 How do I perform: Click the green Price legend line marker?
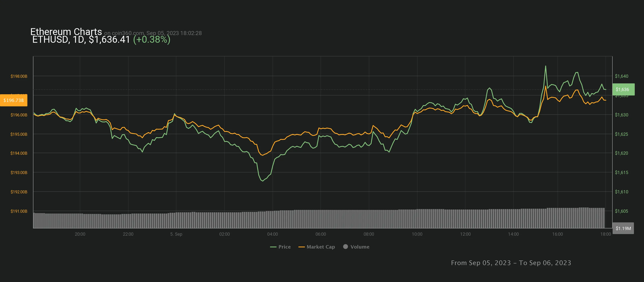pyautogui.click(x=273, y=247)
